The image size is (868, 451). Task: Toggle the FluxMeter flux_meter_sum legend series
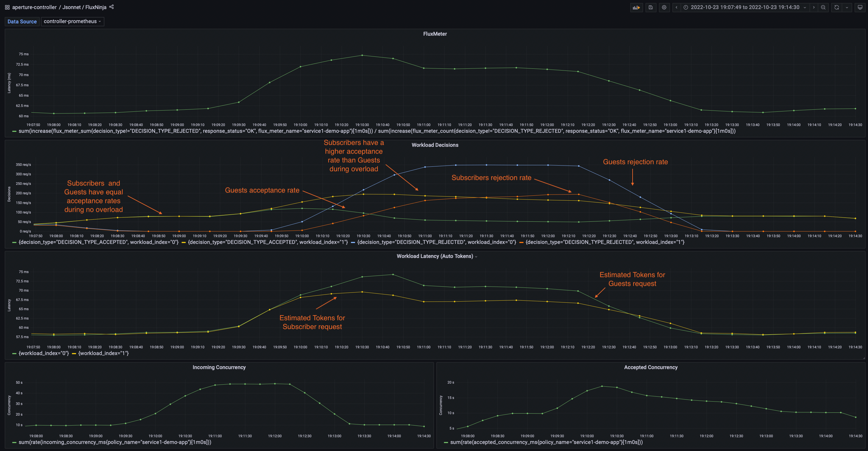[x=377, y=131]
